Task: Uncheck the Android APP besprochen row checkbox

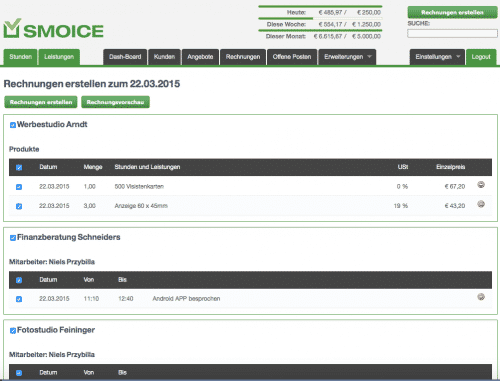Action: click(x=19, y=299)
